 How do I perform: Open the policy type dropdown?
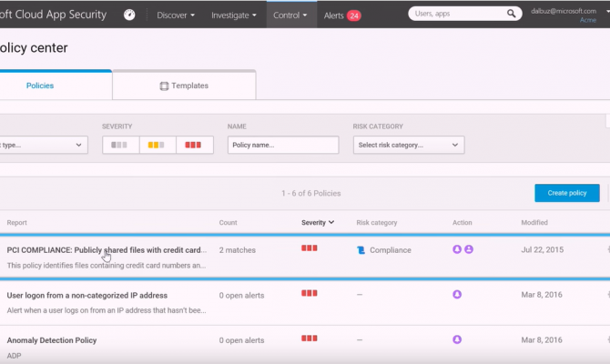(x=44, y=145)
